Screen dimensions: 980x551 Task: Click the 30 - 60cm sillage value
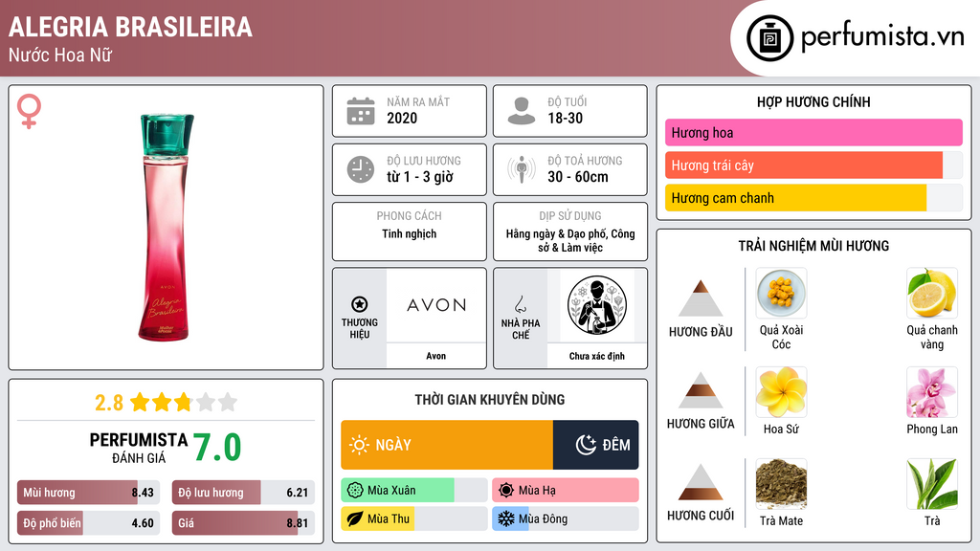578,177
